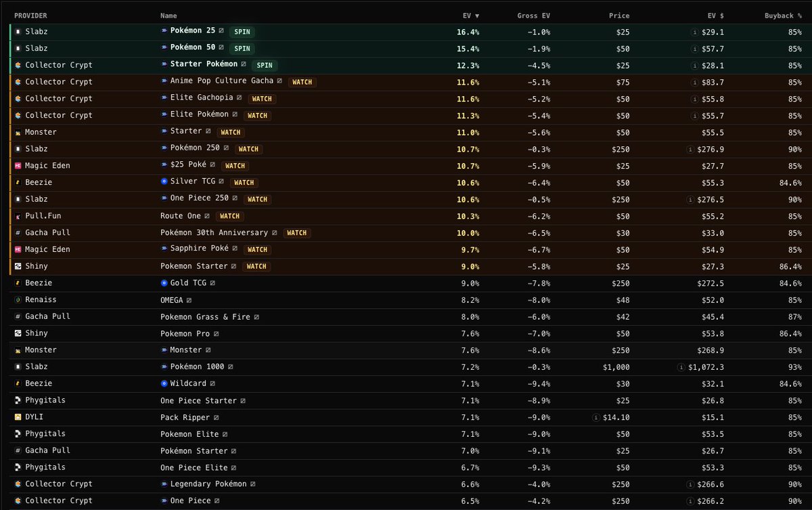Viewport: 812px width, 510px height.
Task: Click WATCH badge on Pokémon 30th Anniversary row
Action: coord(296,233)
